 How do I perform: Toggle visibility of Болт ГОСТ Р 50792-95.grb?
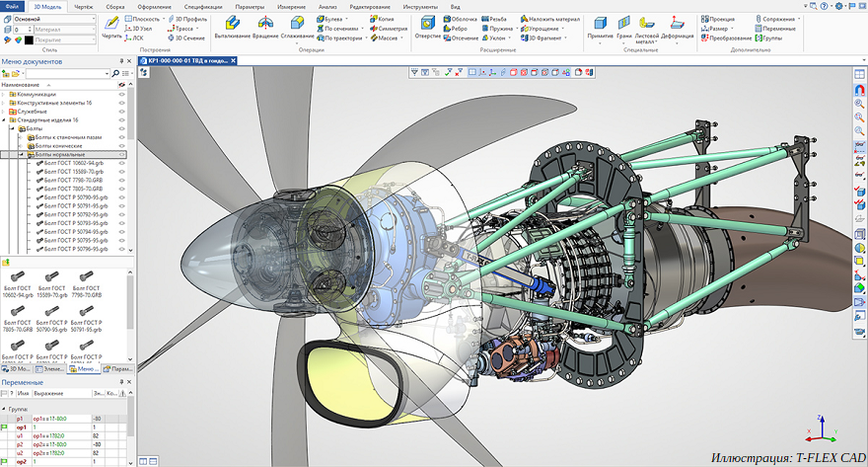121,214
